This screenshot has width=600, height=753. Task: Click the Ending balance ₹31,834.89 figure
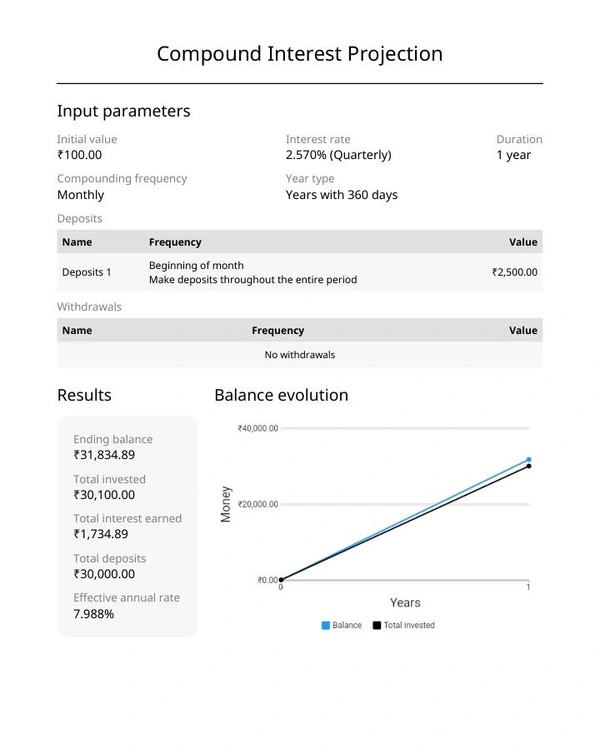(104, 455)
